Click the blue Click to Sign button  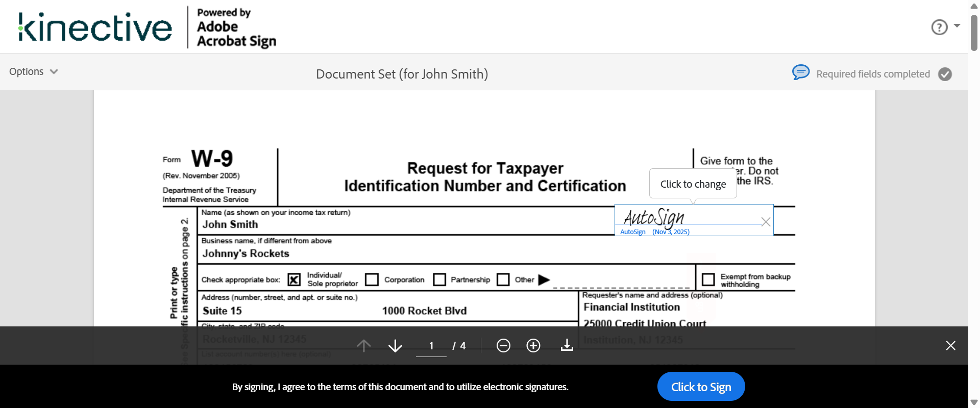(701, 387)
